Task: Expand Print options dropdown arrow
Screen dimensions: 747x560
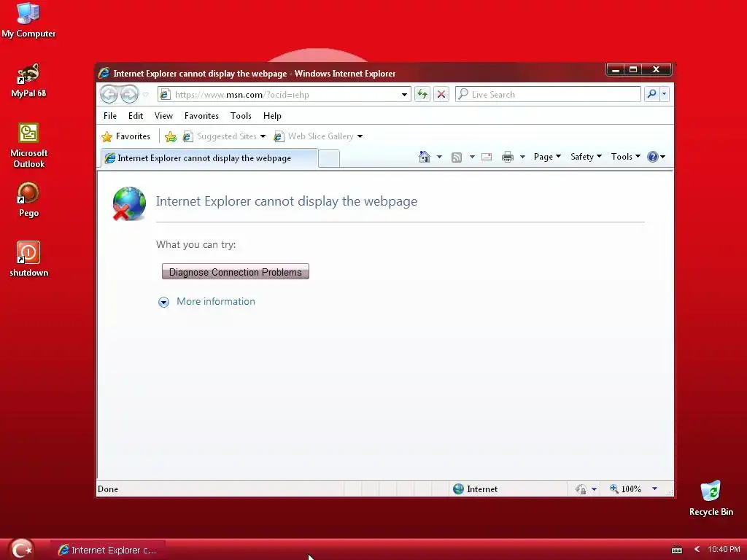Action: (522, 157)
